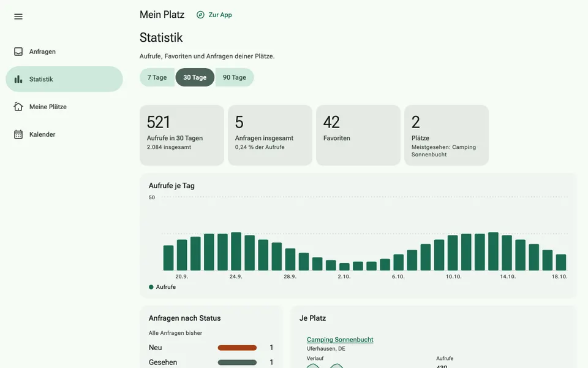Click the 2.10. axis date label
Image resolution: width=588 pixels, height=368 pixels.
click(x=344, y=277)
